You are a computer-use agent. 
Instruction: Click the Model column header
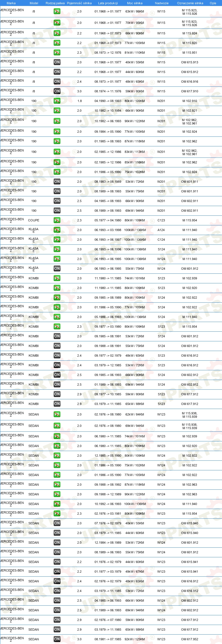coord(34,3)
